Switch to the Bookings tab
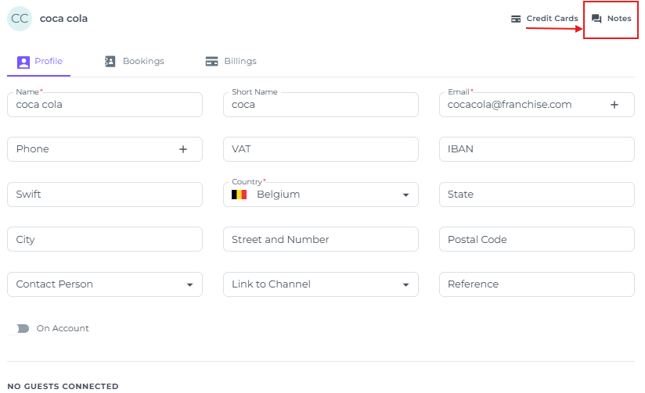The image size is (645, 393). click(x=134, y=61)
